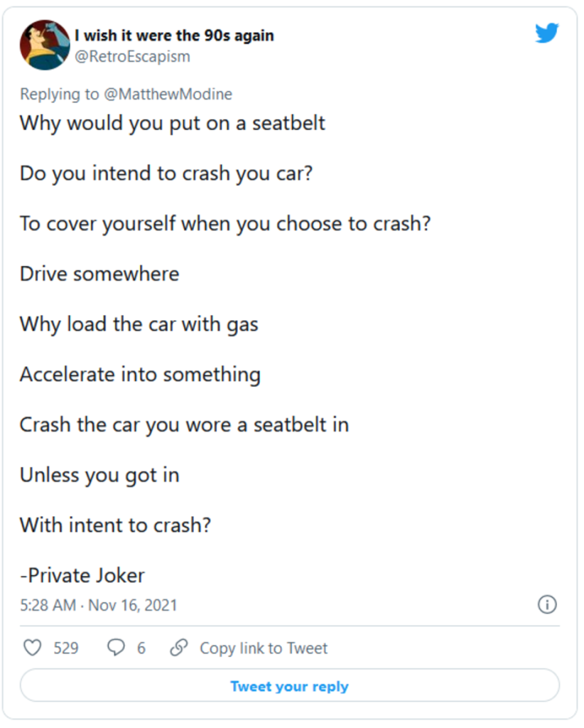Click display name "I wish it were the 90s again"
This screenshot has height=728, width=584.
pyautogui.click(x=174, y=36)
